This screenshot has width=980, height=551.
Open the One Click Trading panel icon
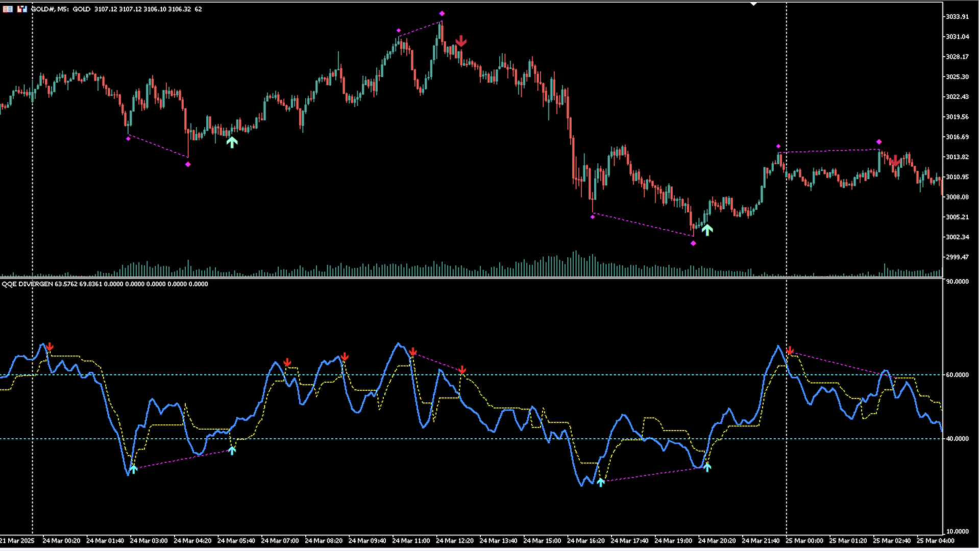8,9
